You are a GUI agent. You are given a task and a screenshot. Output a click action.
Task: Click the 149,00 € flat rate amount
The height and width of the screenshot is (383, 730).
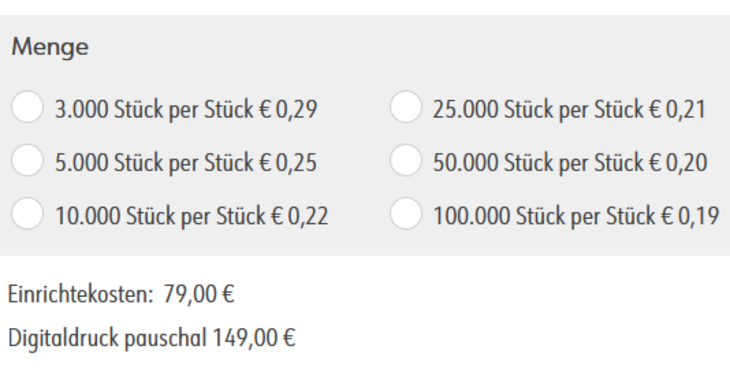pyautogui.click(x=254, y=338)
